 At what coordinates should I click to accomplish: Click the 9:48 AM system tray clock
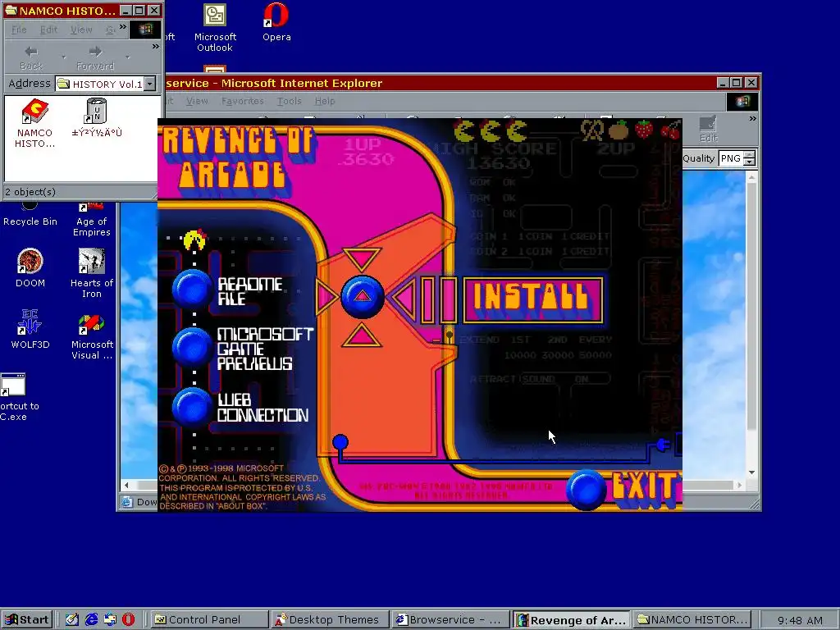(799, 620)
